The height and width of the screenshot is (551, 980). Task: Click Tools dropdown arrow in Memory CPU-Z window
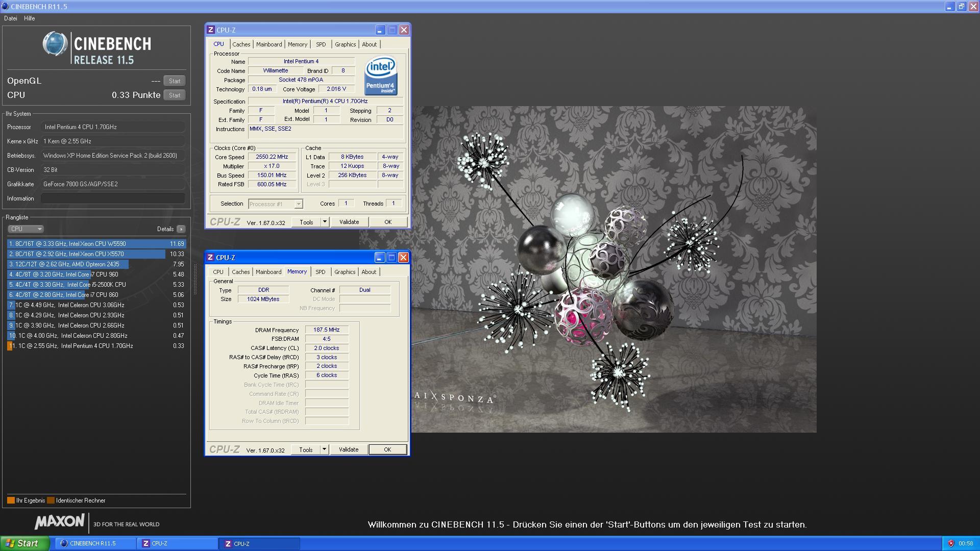[x=324, y=449]
